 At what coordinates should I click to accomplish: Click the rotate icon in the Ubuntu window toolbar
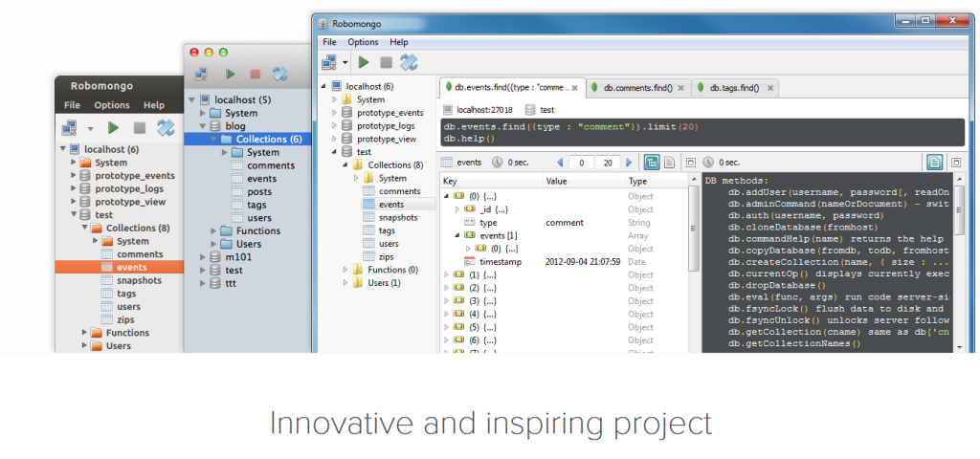(x=166, y=128)
